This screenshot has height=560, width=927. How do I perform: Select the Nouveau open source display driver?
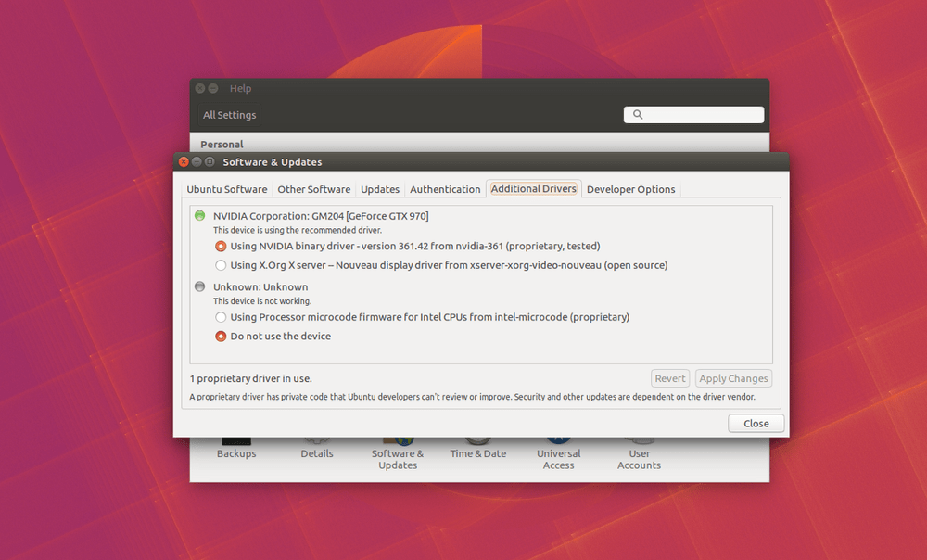tap(221, 265)
